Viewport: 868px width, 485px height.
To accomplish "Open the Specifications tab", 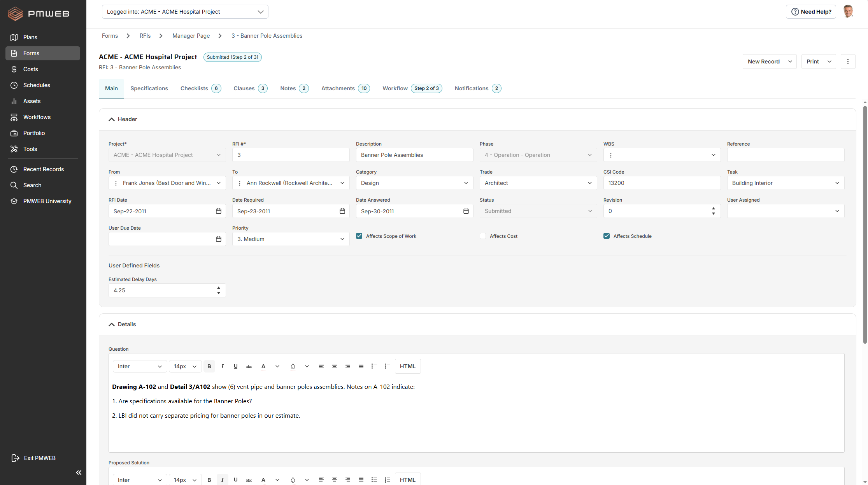I will click(x=149, y=88).
